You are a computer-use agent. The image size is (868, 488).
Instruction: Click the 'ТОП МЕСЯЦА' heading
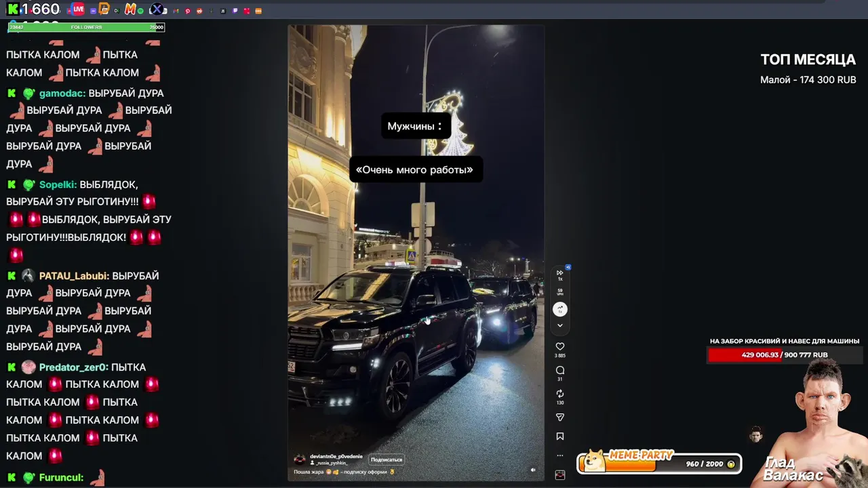[808, 60]
